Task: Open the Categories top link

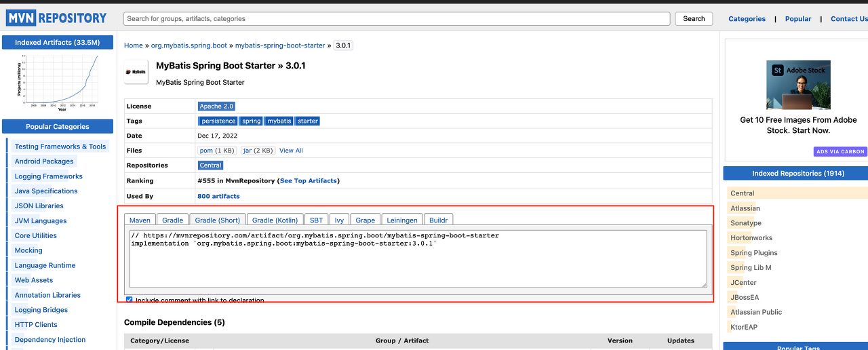Action: 747,19
